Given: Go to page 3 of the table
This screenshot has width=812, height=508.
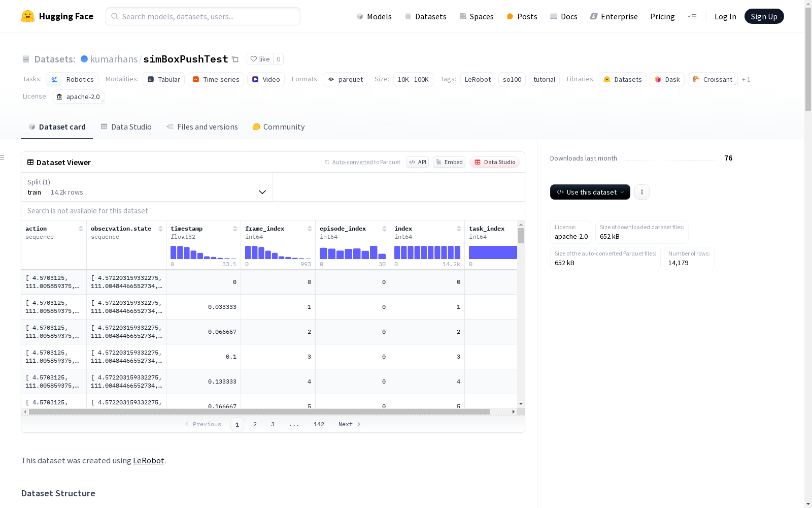Looking at the screenshot, I should tap(273, 424).
